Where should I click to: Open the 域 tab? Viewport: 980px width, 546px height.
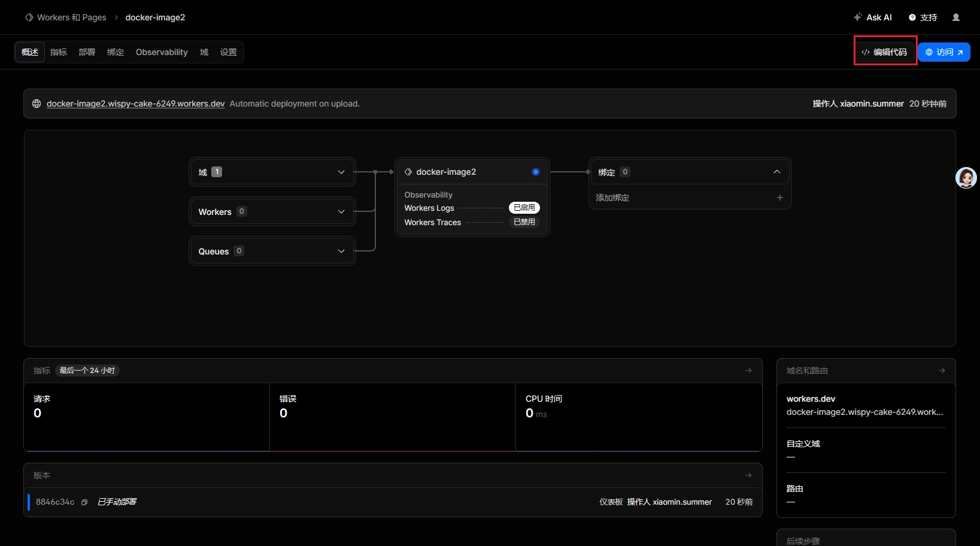(x=204, y=52)
